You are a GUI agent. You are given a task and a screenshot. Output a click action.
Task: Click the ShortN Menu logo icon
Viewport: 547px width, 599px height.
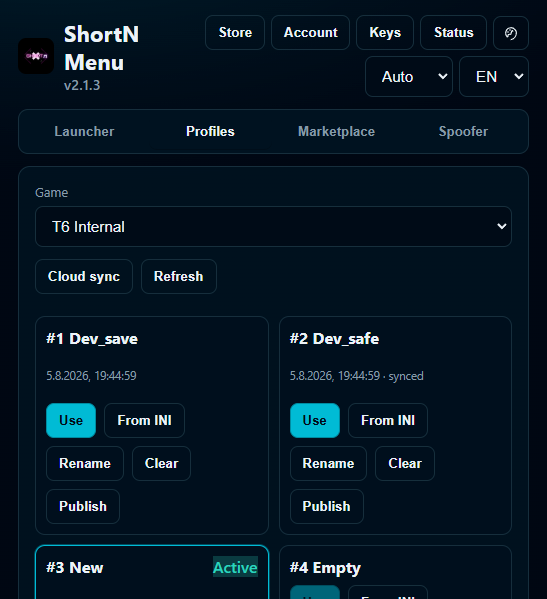(x=36, y=56)
